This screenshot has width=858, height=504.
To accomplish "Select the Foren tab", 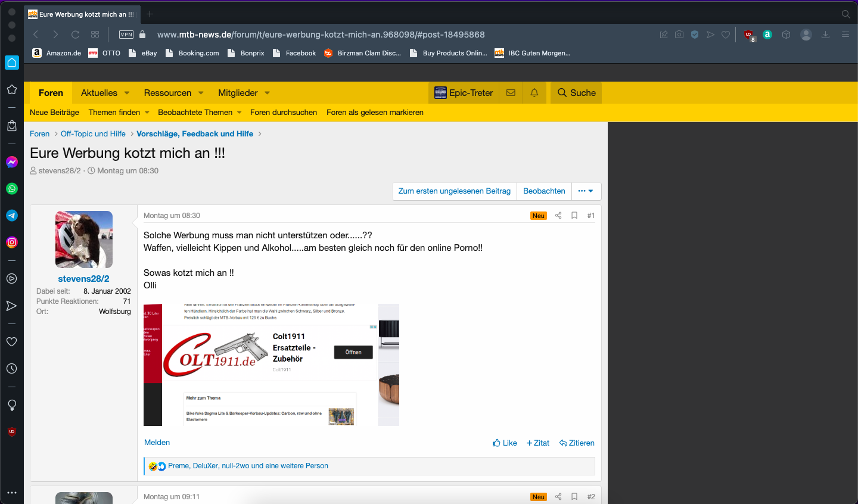I will tap(51, 93).
